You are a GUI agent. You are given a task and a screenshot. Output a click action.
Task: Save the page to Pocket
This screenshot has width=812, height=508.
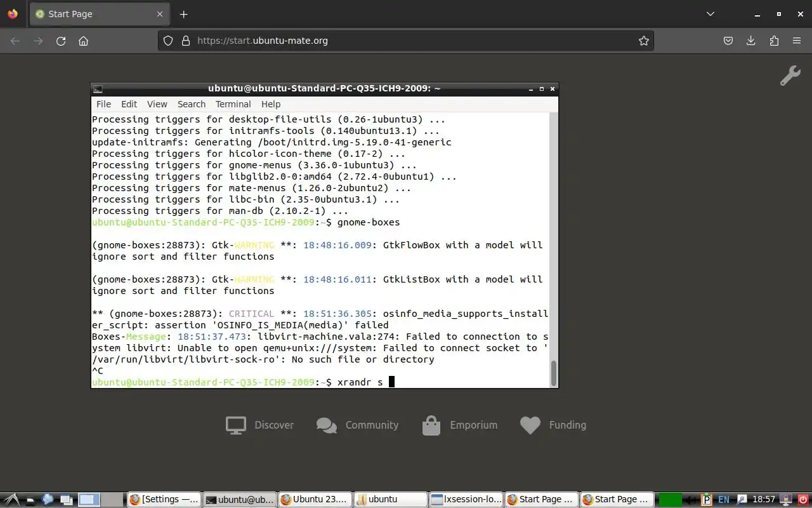point(728,41)
